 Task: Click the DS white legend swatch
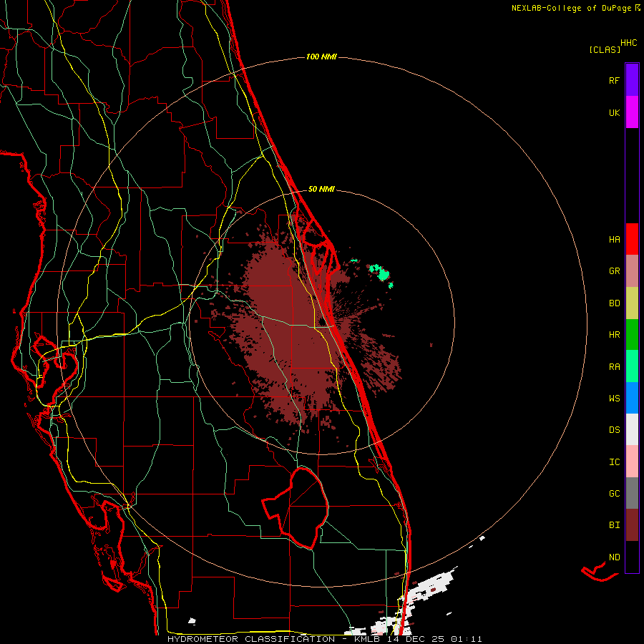(x=632, y=429)
